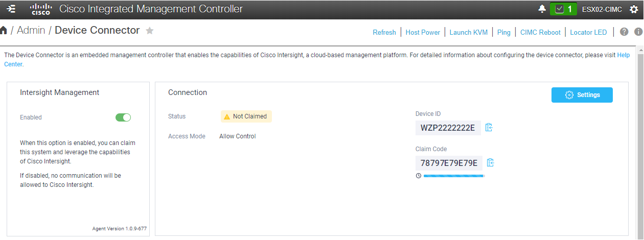
Task: Open the help question mark icon
Action: point(624,32)
